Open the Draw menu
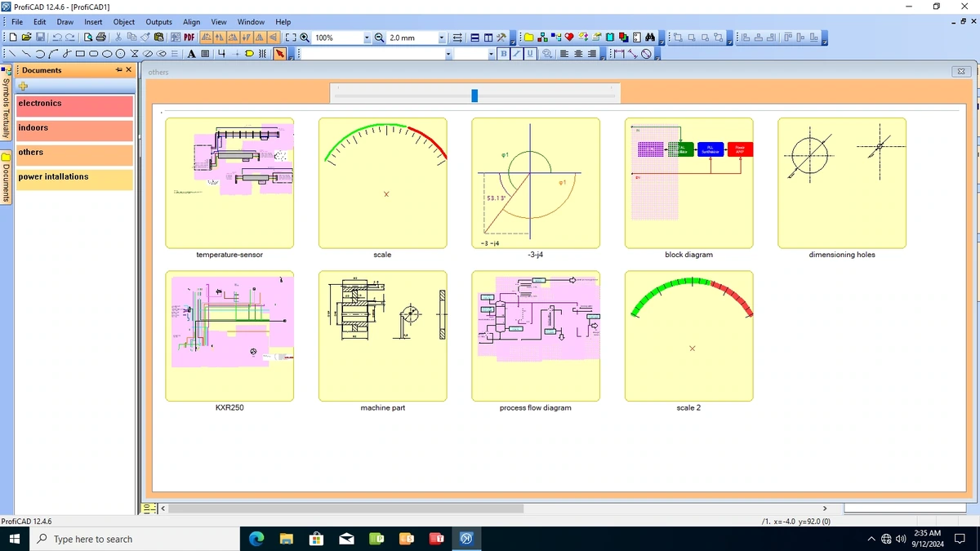Screen dimensions: 980x551 tap(65, 22)
